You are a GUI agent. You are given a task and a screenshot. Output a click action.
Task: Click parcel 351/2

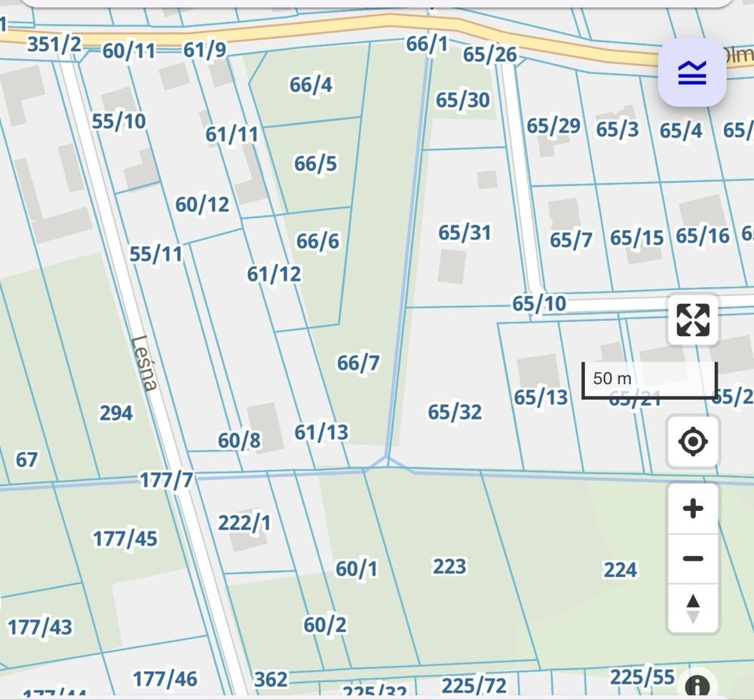pos(54,44)
